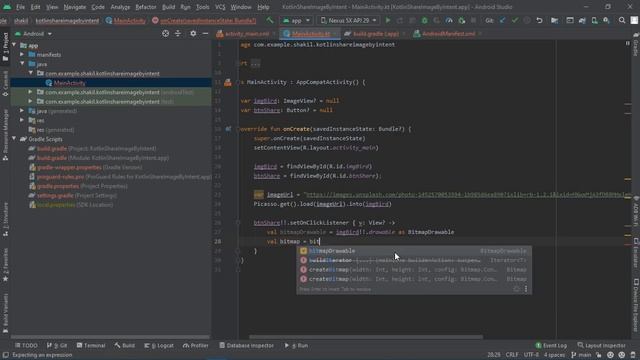Switch to activity_main.xml tab
Image resolution: width=640 pixels, height=360 pixels.
click(246, 34)
